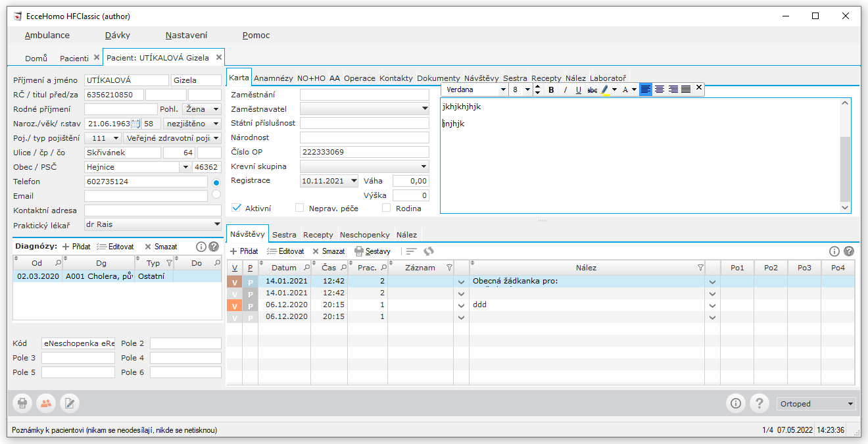Toggle bold in the notes formatting toolbar
Viewport: 868px width, 444px height.
pyautogui.click(x=551, y=89)
